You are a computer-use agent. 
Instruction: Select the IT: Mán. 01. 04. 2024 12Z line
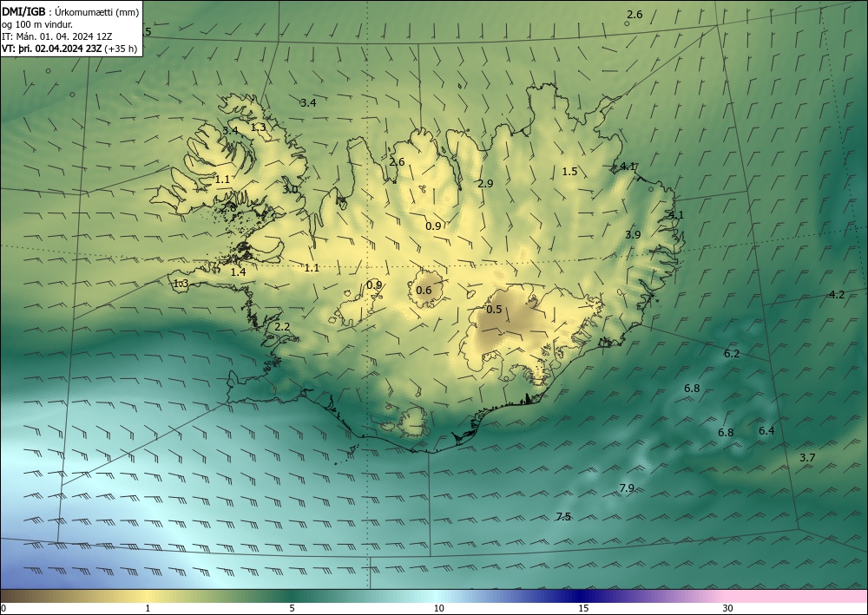coord(57,36)
